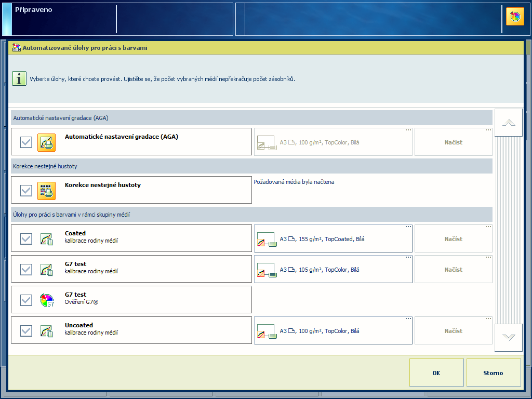Click the G7 color wheel verification icon
The image size is (532, 399).
coord(47,300)
